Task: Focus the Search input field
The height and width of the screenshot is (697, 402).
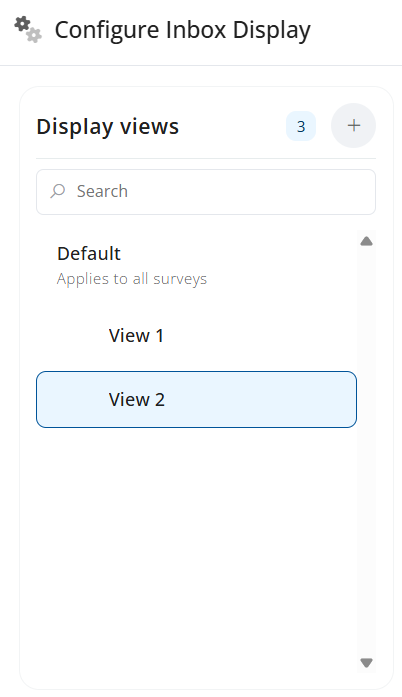Action: tap(206, 192)
